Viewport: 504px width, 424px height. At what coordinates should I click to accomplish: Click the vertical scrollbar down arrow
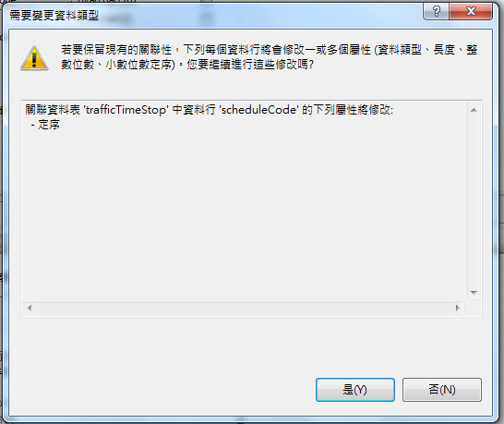pyautogui.click(x=474, y=293)
